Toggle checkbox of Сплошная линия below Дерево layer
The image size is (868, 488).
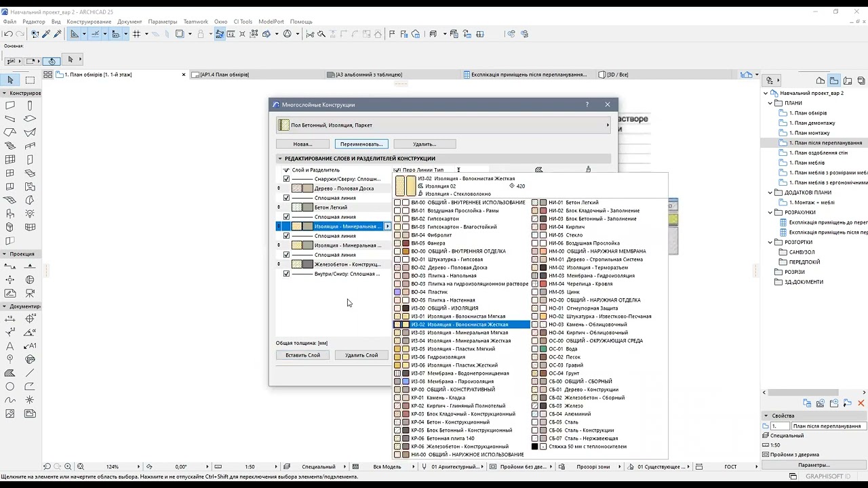pos(286,198)
